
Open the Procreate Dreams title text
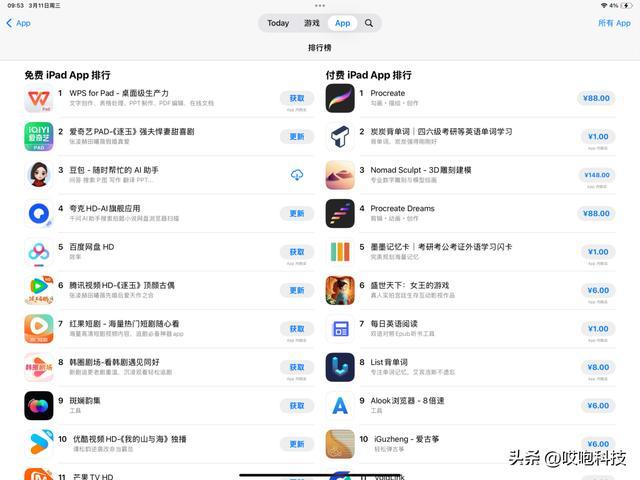[x=402, y=209]
